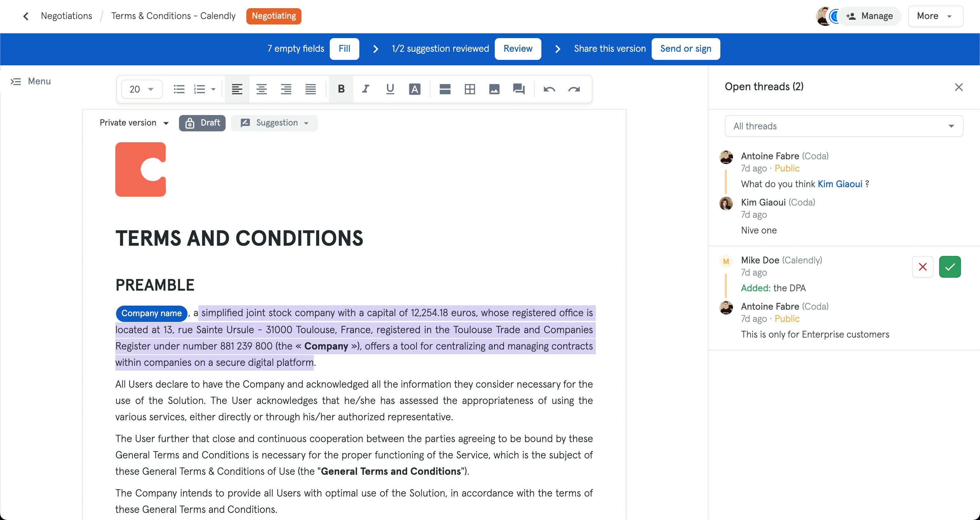Add a comment
980x520 pixels.
[518, 89]
